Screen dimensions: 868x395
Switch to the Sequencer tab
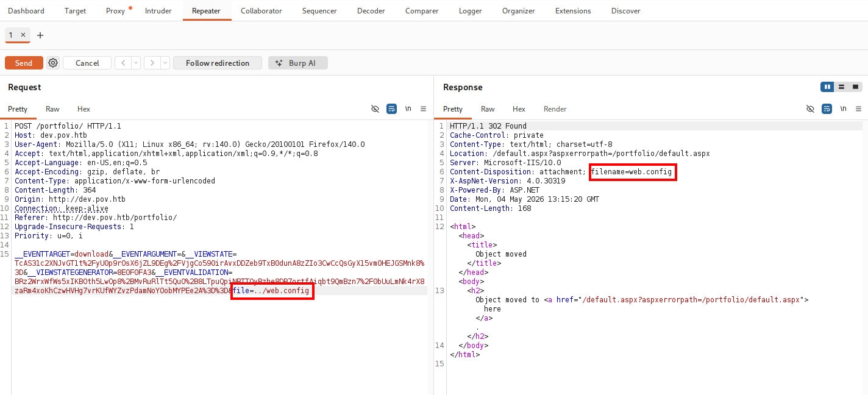(319, 10)
